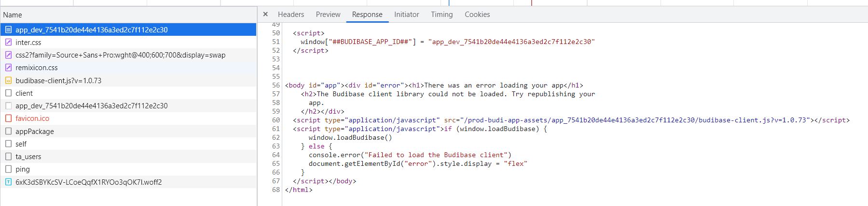Click line 65 document.getElementById error code
This screenshot has height=206, width=868.
coord(418,163)
